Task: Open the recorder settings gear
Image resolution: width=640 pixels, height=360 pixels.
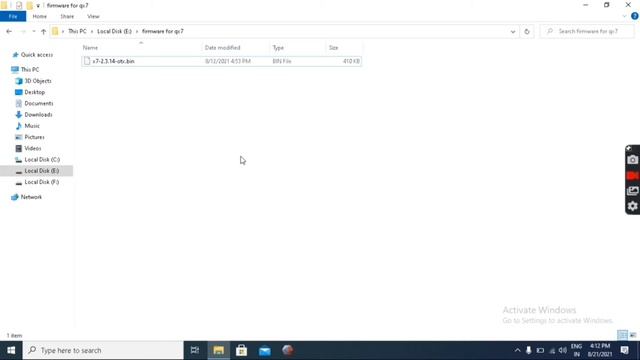Action: [x=633, y=207]
